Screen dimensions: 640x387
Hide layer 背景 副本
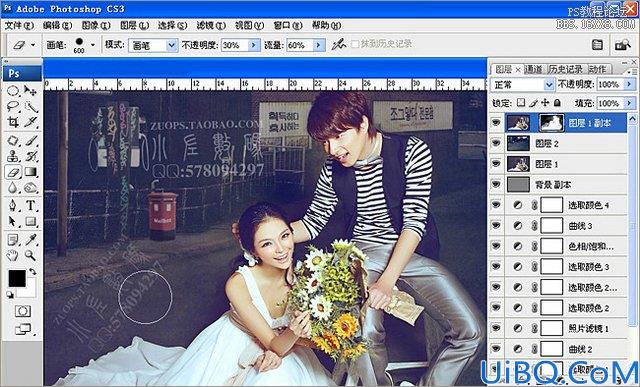coord(496,185)
